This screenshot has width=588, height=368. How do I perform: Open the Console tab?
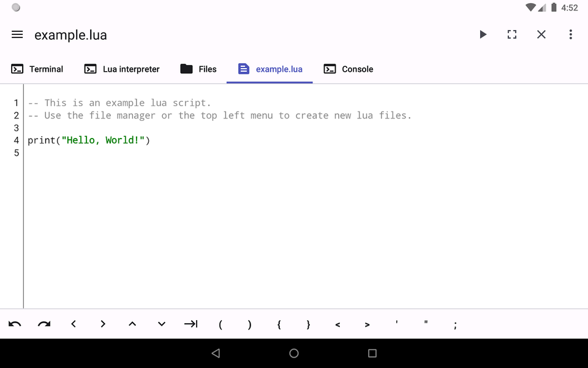point(348,69)
